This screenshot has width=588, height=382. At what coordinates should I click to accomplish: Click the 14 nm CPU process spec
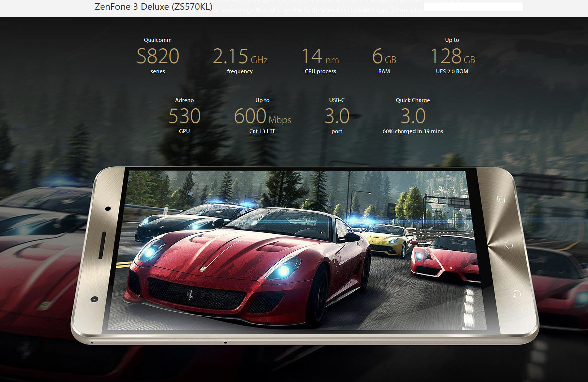[x=320, y=57]
